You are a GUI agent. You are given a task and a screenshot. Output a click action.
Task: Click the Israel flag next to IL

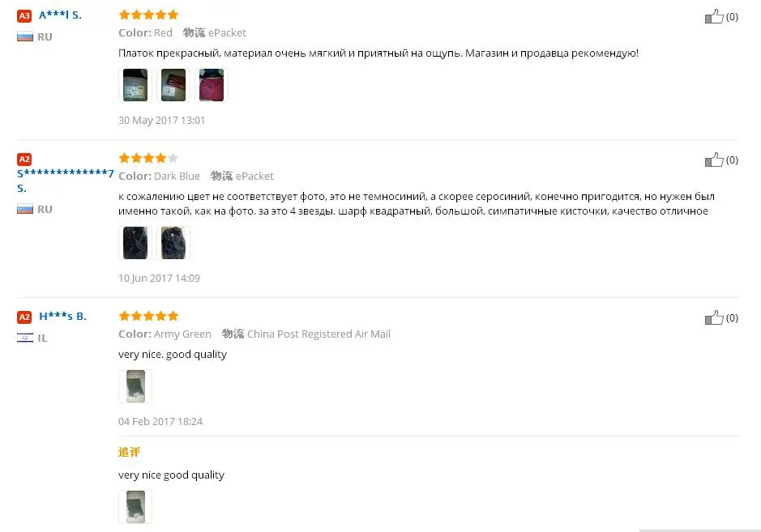click(x=25, y=338)
